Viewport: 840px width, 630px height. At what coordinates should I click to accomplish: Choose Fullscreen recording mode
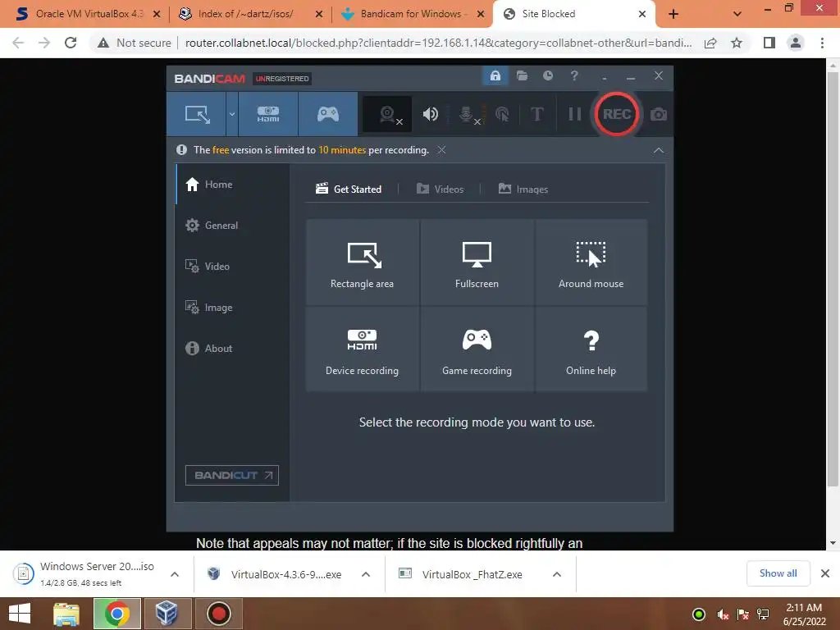click(477, 262)
